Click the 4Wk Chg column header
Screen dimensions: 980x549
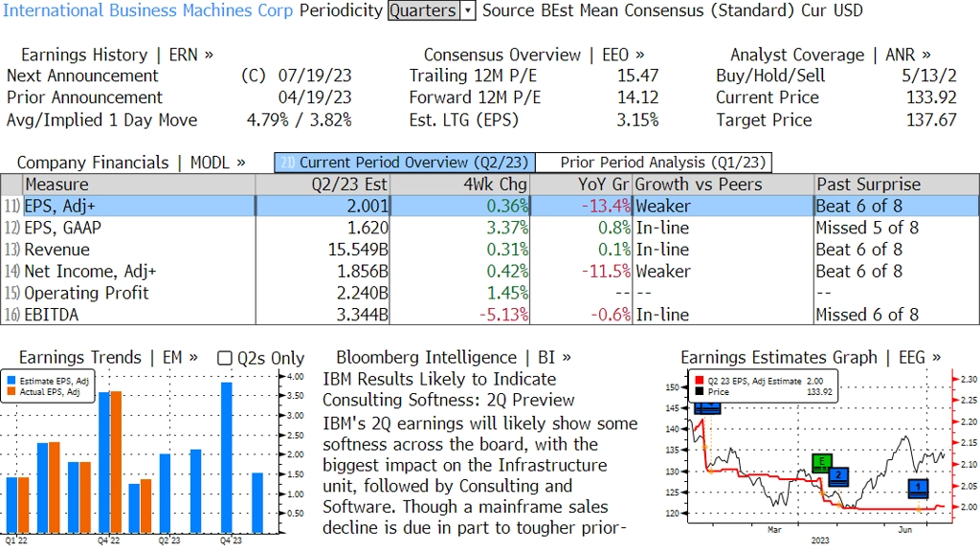[459, 185]
